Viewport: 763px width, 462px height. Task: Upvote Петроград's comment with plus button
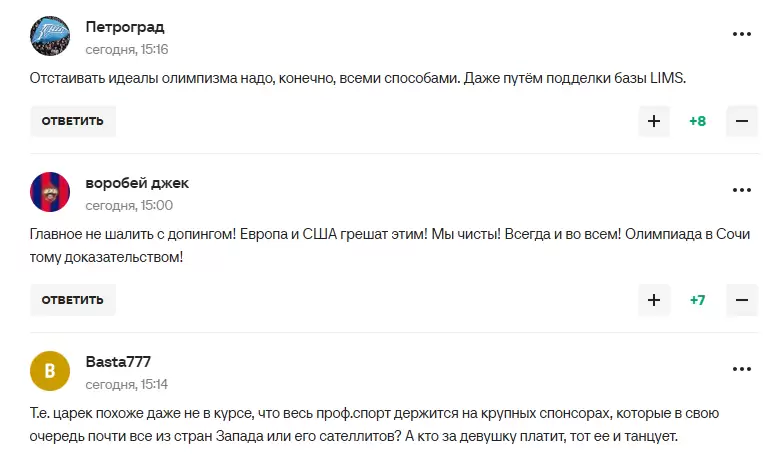[654, 121]
